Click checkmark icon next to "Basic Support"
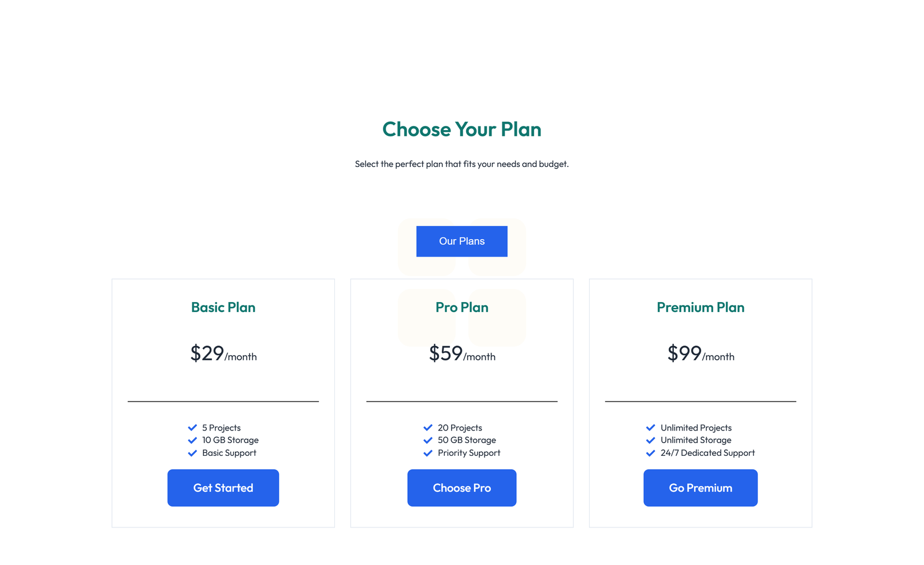 [192, 453]
